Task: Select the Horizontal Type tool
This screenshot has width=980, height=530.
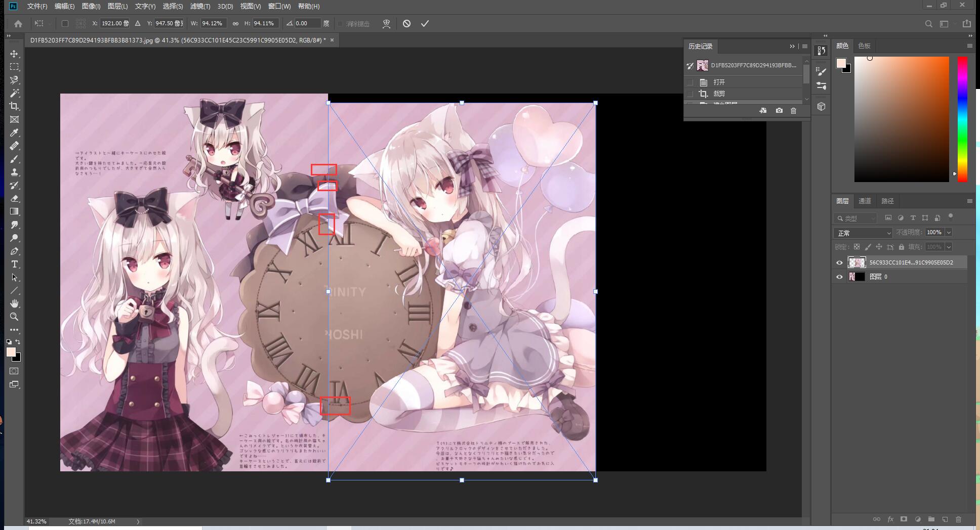Action: pyautogui.click(x=14, y=264)
